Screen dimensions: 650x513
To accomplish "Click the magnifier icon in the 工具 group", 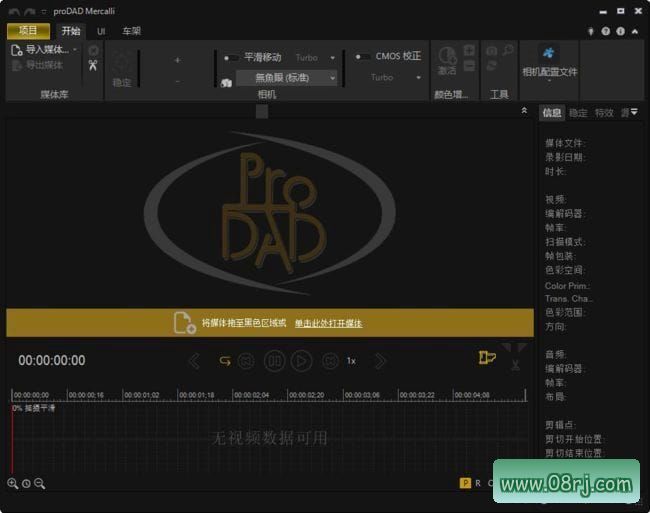I will (x=508, y=51).
